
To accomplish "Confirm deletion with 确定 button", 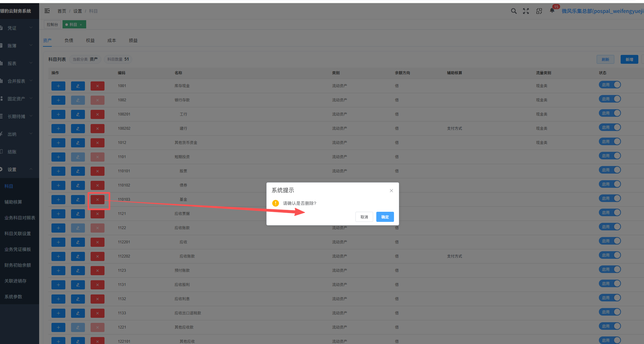I will (385, 217).
